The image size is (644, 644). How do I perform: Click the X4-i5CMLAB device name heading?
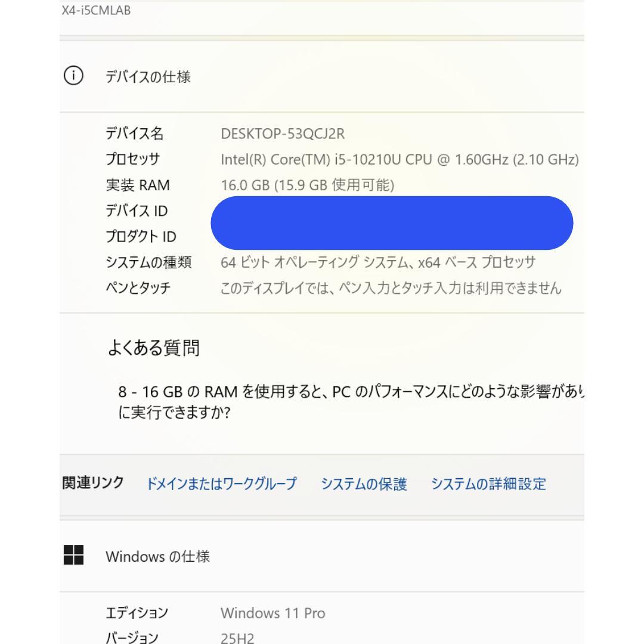95,10
